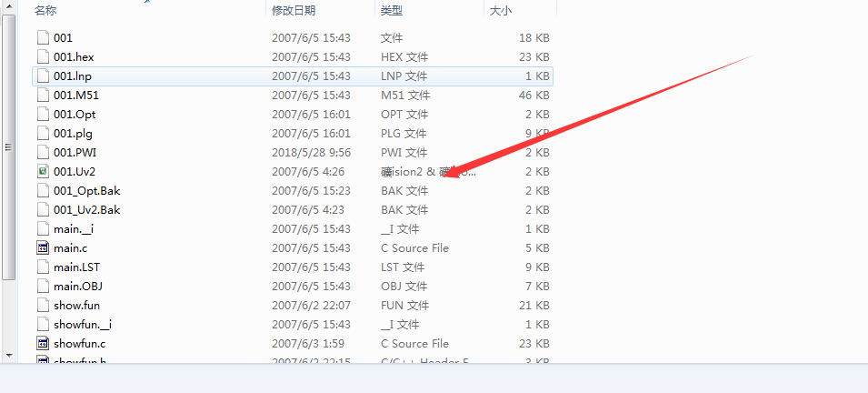The height and width of the screenshot is (393, 868).
Task: Click the type HEX 文件
Action: pyautogui.click(x=404, y=56)
